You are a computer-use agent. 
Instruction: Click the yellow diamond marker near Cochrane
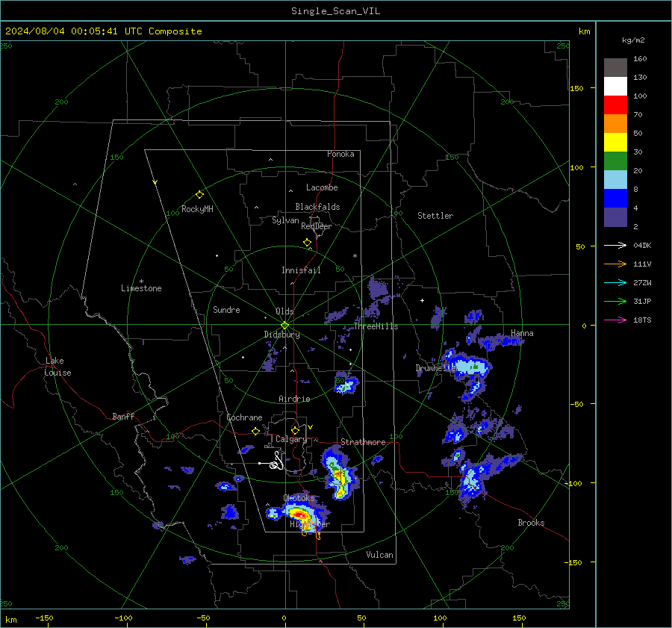tap(255, 431)
